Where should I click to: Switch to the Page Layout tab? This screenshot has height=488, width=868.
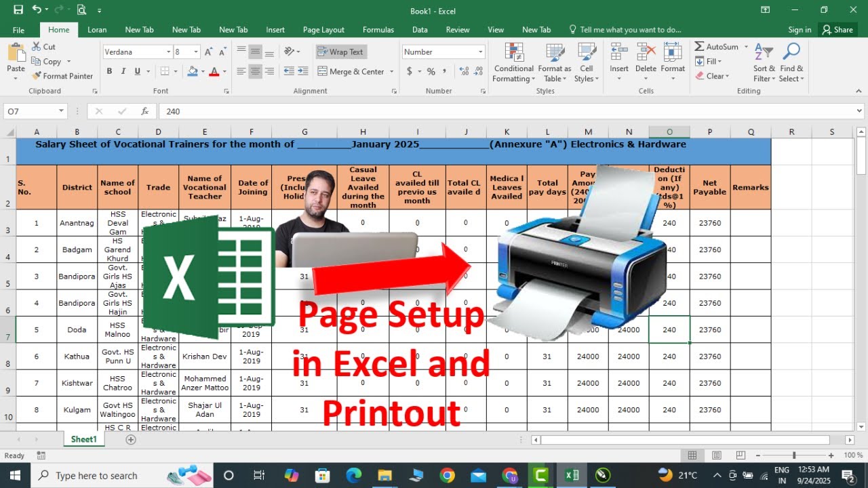click(323, 30)
